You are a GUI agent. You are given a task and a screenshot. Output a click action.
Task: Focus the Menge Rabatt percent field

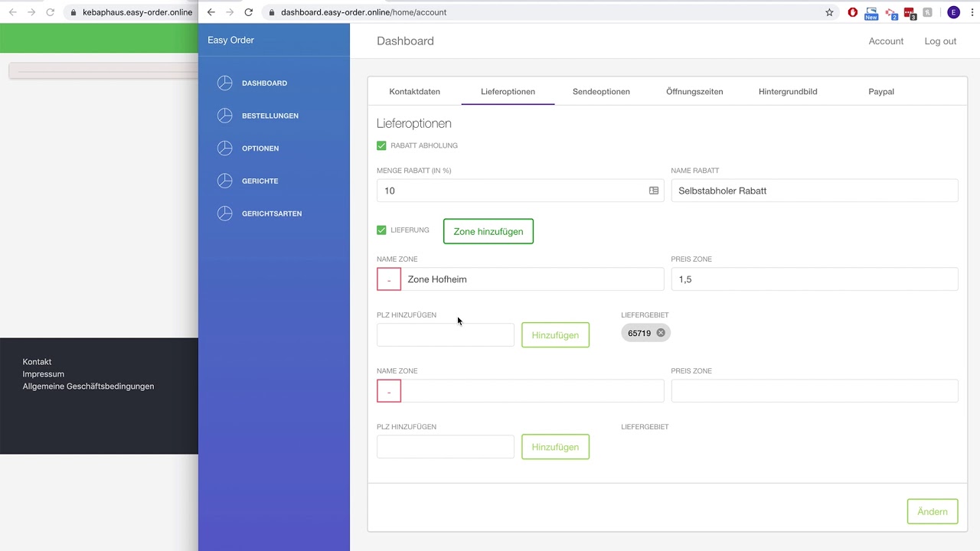[x=520, y=191]
